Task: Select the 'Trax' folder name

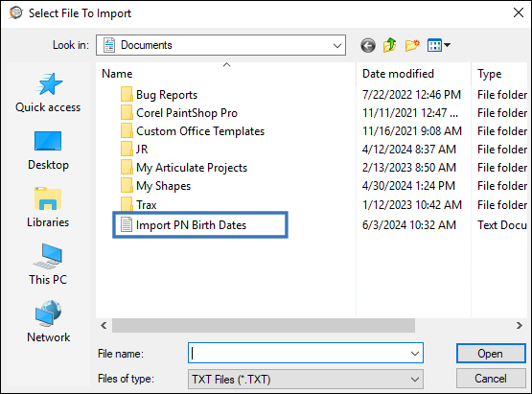Action: pyautogui.click(x=147, y=205)
